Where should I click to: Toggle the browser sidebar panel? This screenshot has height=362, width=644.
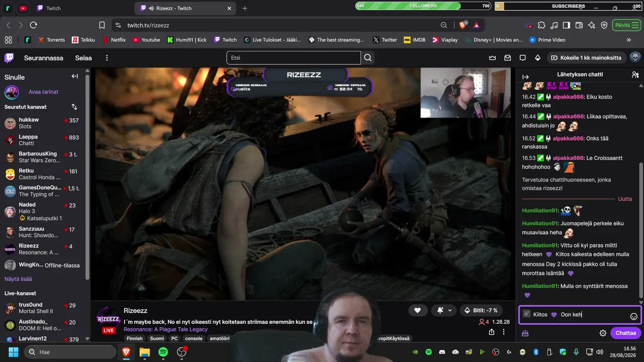click(x=567, y=25)
